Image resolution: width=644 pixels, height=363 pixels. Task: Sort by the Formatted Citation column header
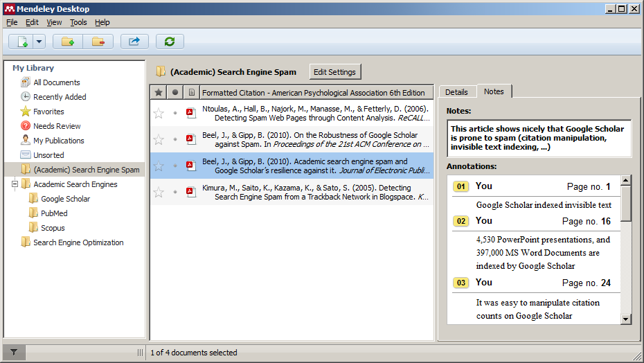(x=316, y=93)
